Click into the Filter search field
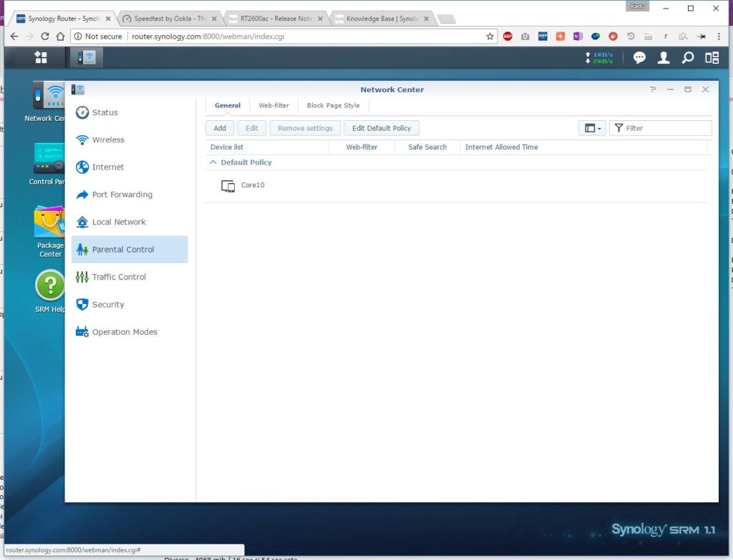733x560 pixels. point(666,128)
